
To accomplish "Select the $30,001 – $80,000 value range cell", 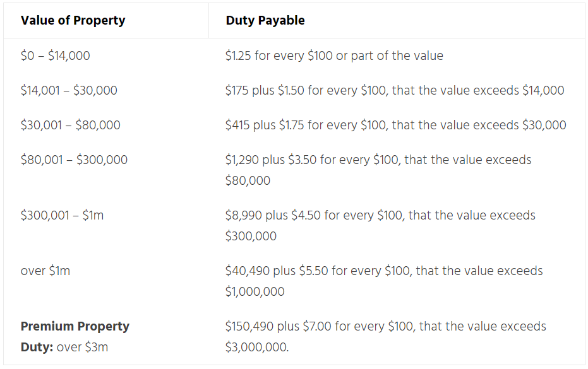I will 71,125.
